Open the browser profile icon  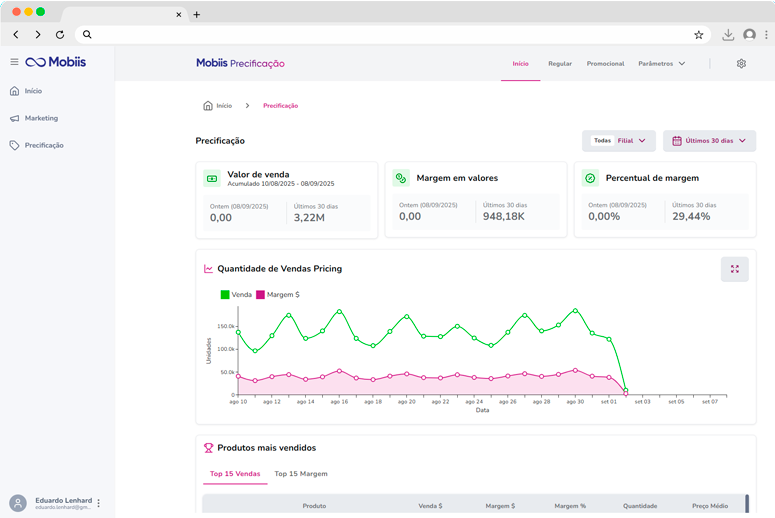click(749, 35)
